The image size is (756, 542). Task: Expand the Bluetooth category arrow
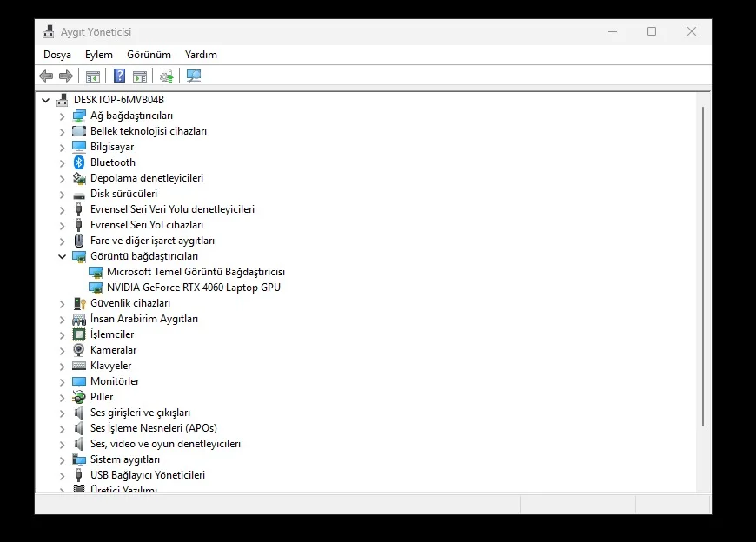pyautogui.click(x=63, y=162)
